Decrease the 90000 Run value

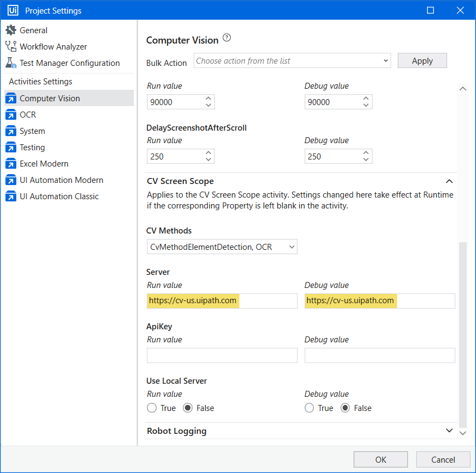click(x=208, y=105)
